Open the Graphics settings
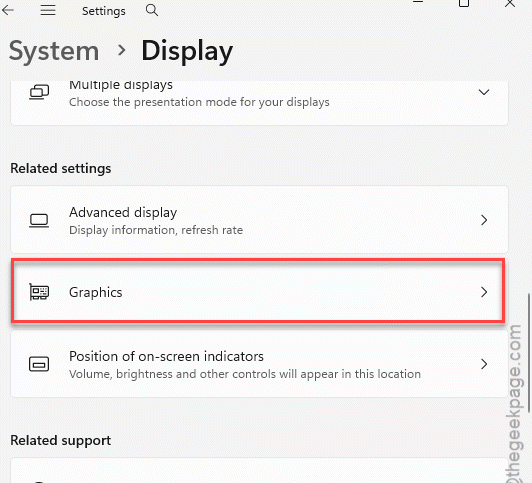 pos(258,291)
